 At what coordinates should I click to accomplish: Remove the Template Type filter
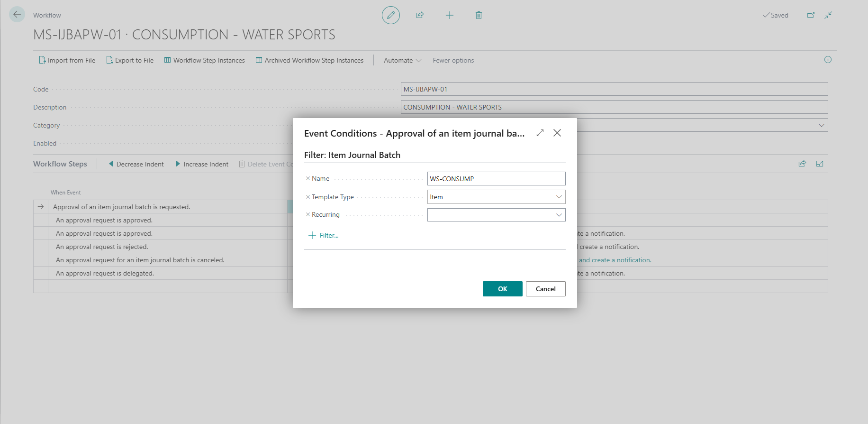(308, 197)
